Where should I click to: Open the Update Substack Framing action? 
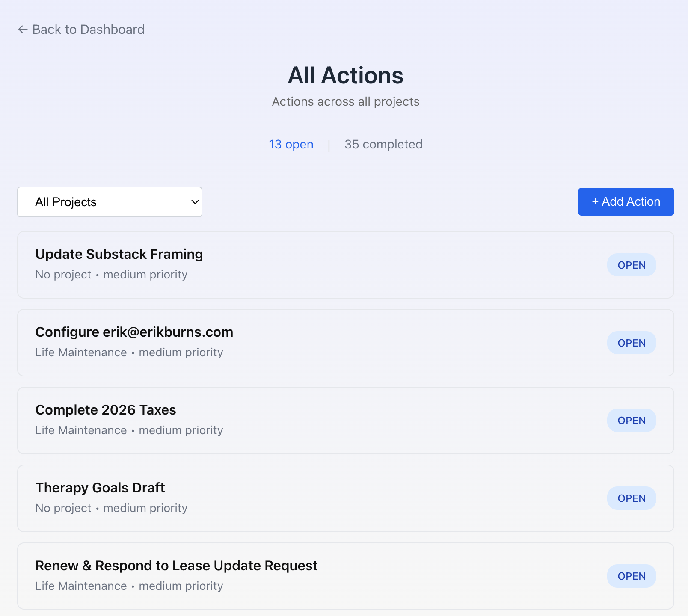point(119,255)
